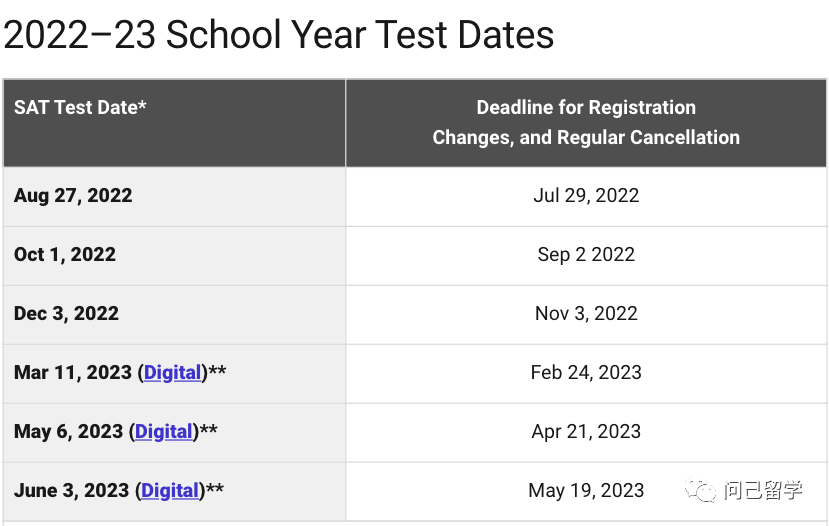Click the May 6, 2023 date text
This screenshot has height=526, width=829.
(68, 432)
